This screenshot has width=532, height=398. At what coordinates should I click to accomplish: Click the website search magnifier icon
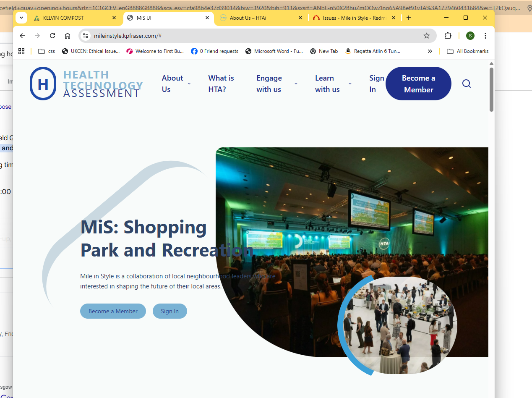pos(467,84)
